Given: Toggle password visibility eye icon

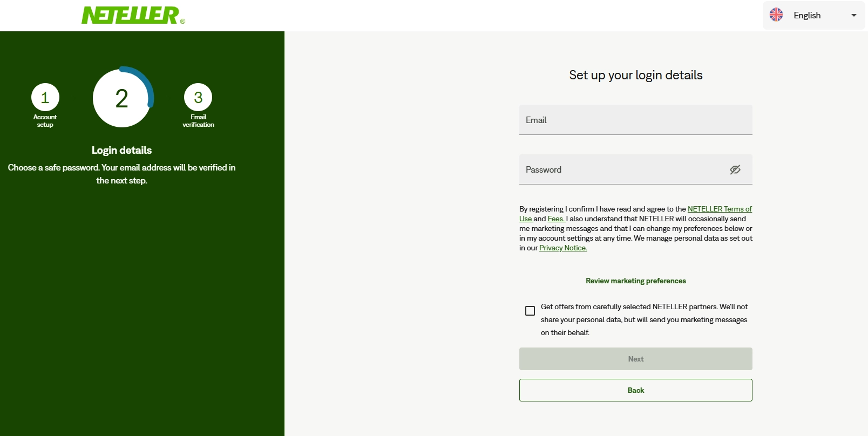Looking at the screenshot, I should click(735, 170).
